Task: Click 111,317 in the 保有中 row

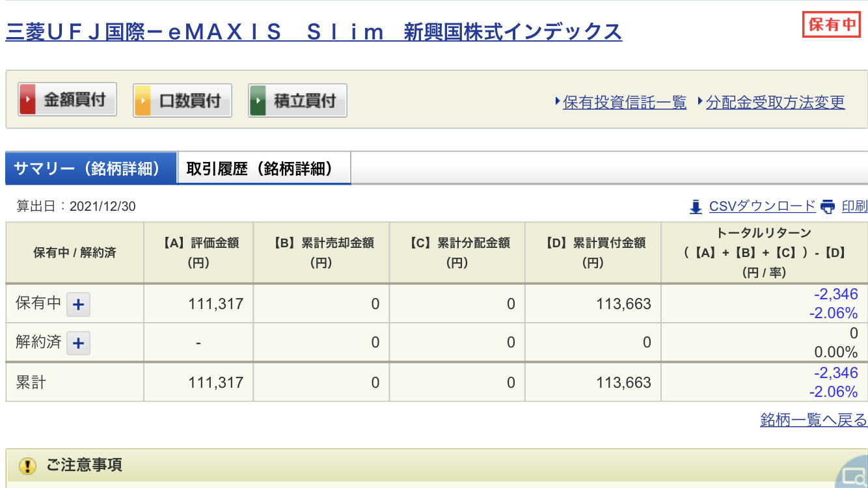Action: [216, 304]
